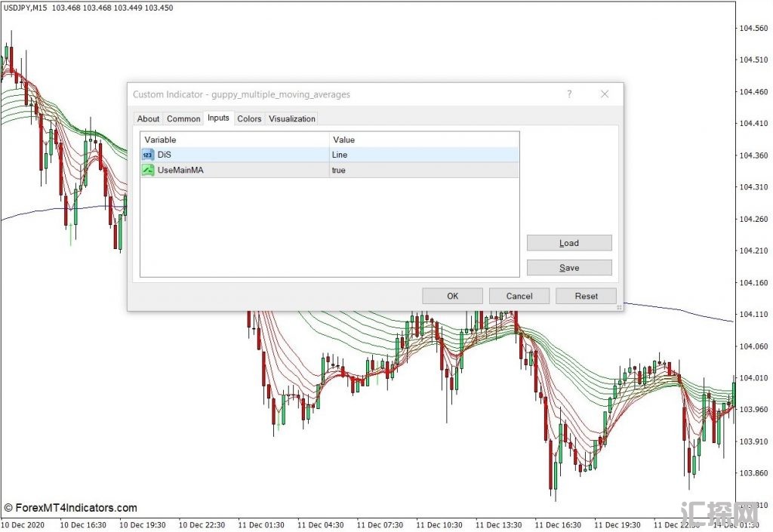Image resolution: width=773 pixels, height=532 pixels.
Task: Click the 10 Dec 16:30 time label
Action: tap(83, 525)
